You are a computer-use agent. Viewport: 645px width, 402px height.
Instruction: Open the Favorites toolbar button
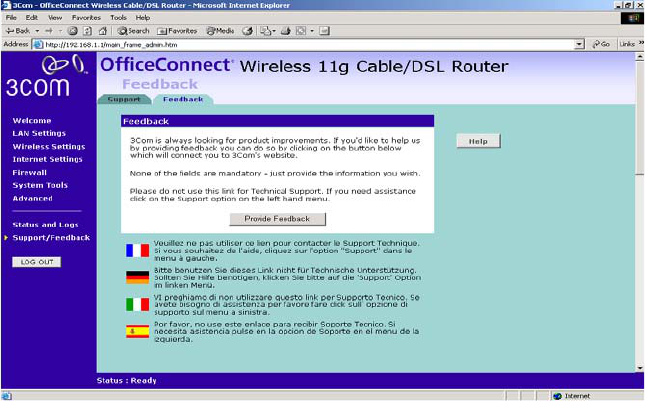(177, 31)
